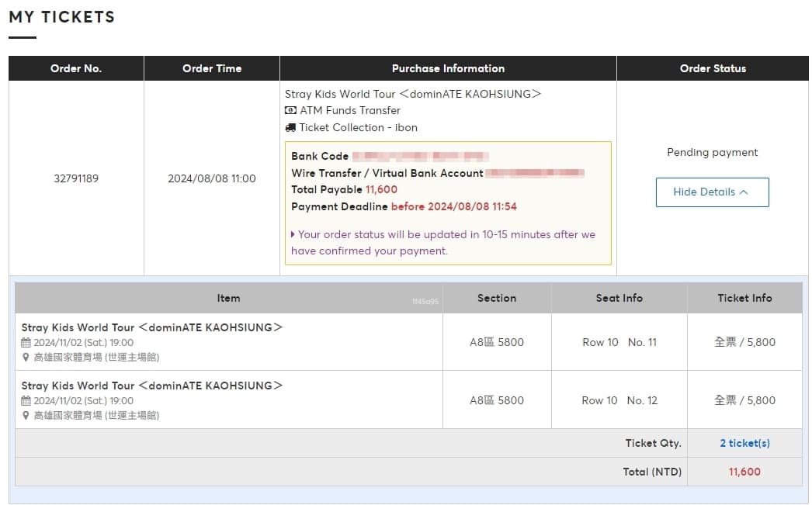This screenshot has width=812, height=505.
Task: Click the second ticket's Row 10 No. 12 seat
Action: pyautogui.click(x=619, y=400)
